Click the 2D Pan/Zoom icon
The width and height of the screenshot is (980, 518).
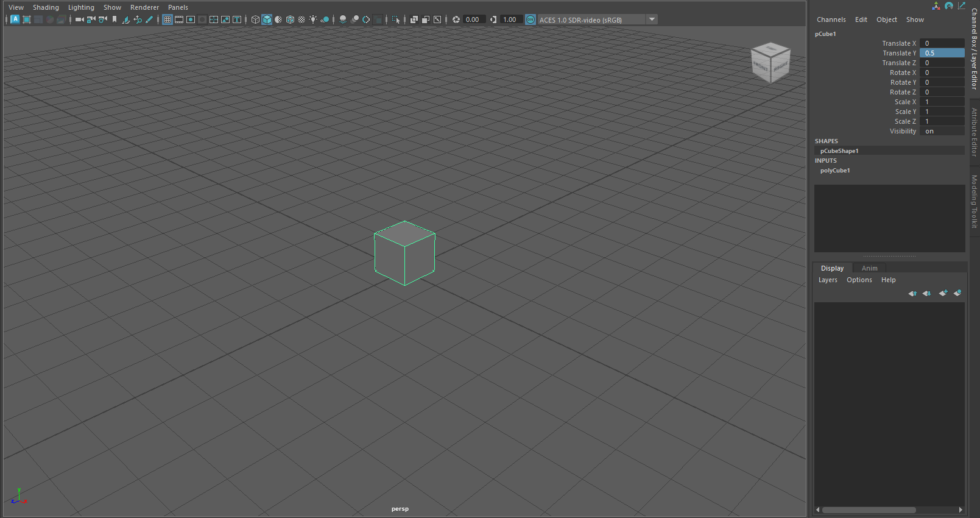click(138, 20)
